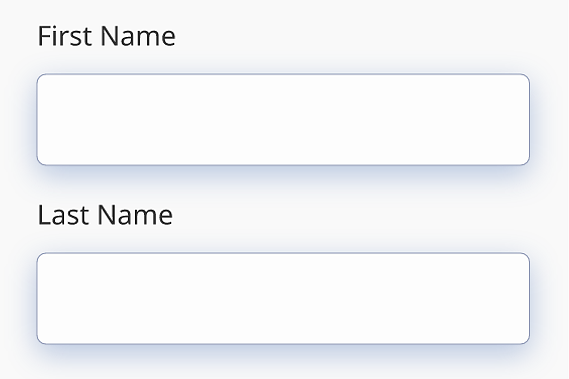Focus the text box under First Name
Screen dimensions: 569x379
click(283, 119)
